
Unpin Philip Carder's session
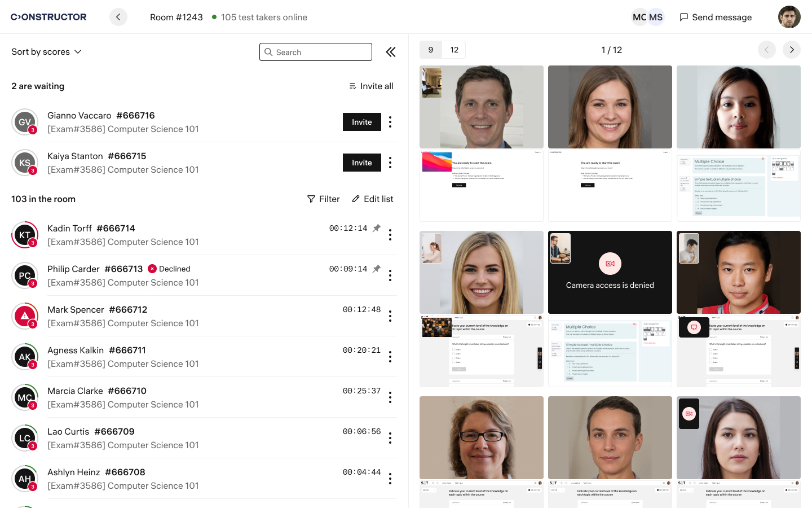pos(376,269)
